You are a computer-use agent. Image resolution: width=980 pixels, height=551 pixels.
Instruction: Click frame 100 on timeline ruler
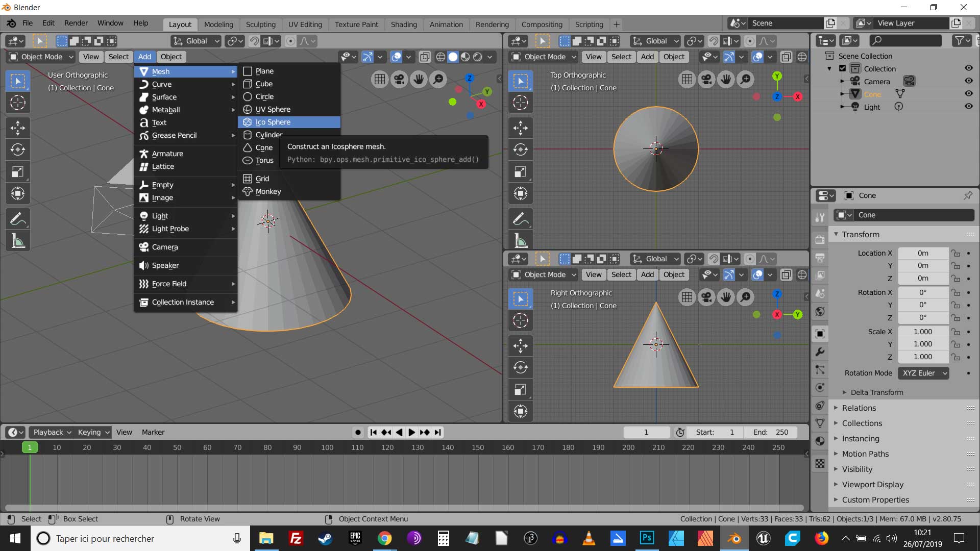[x=327, y=447]
